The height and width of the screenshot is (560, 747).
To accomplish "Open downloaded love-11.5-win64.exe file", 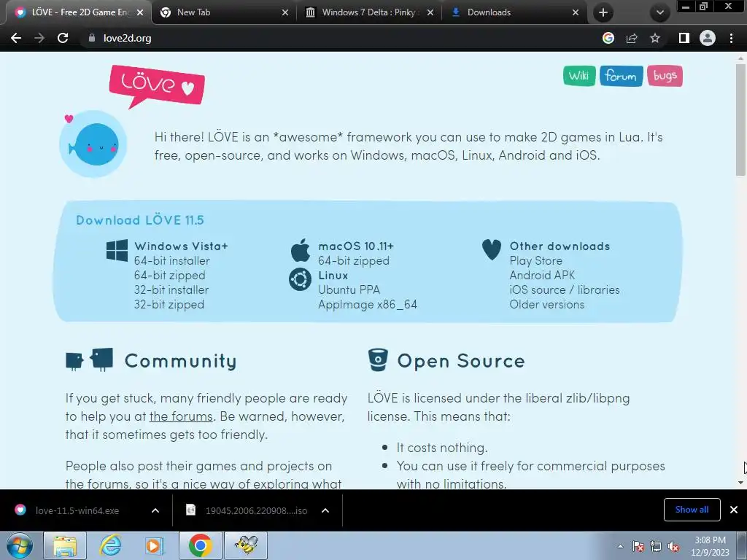I will coord(77,510).
